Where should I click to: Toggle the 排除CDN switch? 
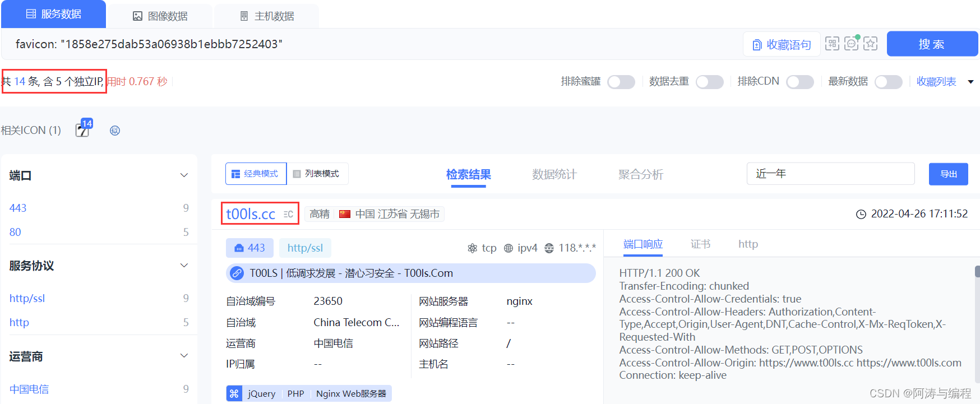[x=800, y=82]
